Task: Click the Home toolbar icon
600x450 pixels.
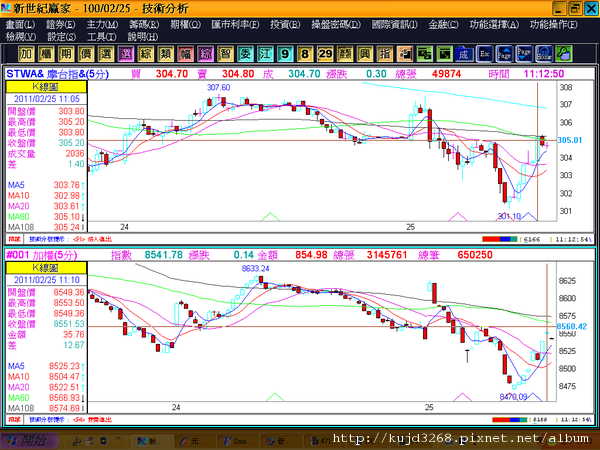Action: [544, 54]
